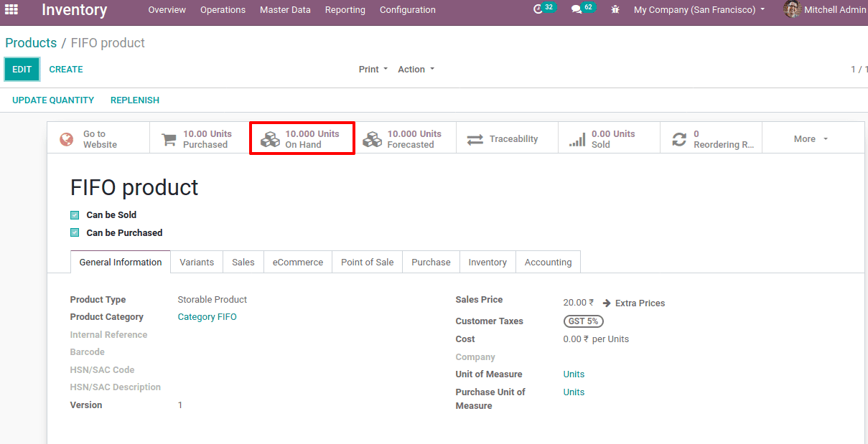The image size is (868, 444).
Task: Click the Extra Prices arrow icon
Action: tap(607, 303)
